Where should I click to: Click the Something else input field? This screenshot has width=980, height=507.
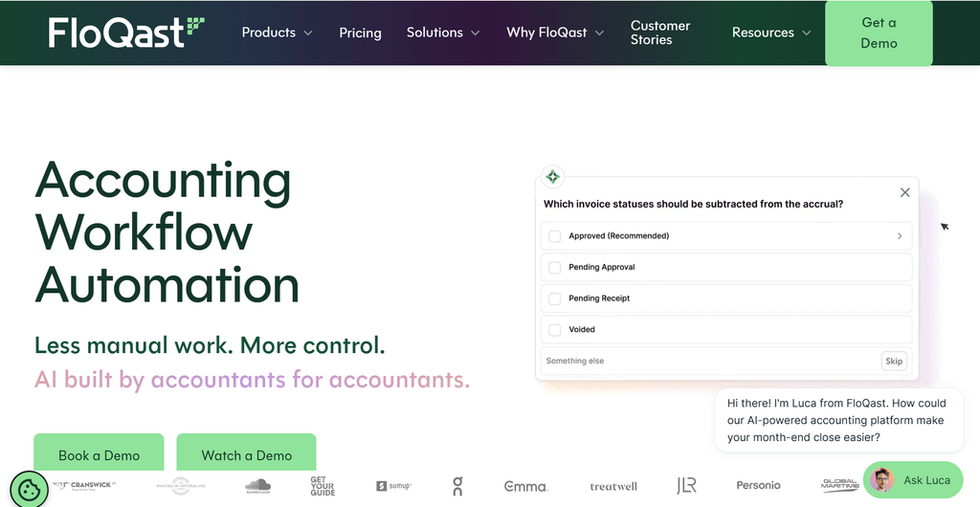pos(709,361)
